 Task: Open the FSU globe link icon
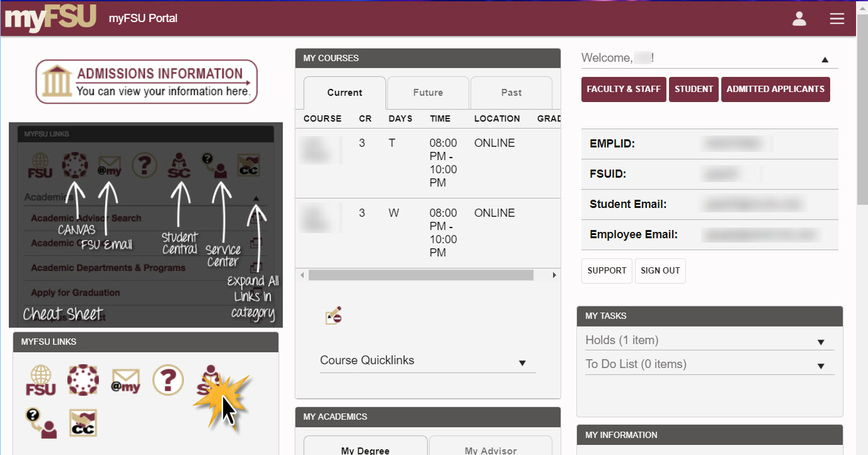(x=41, y=381)
